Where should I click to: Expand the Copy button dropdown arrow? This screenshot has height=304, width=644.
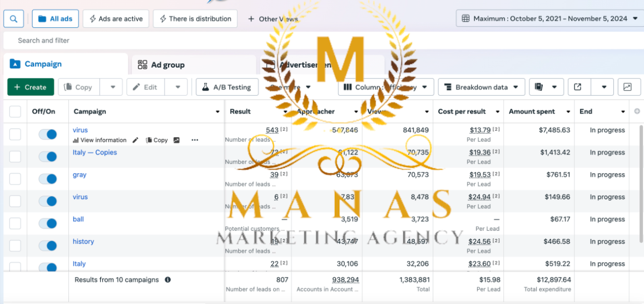(113, 87)
